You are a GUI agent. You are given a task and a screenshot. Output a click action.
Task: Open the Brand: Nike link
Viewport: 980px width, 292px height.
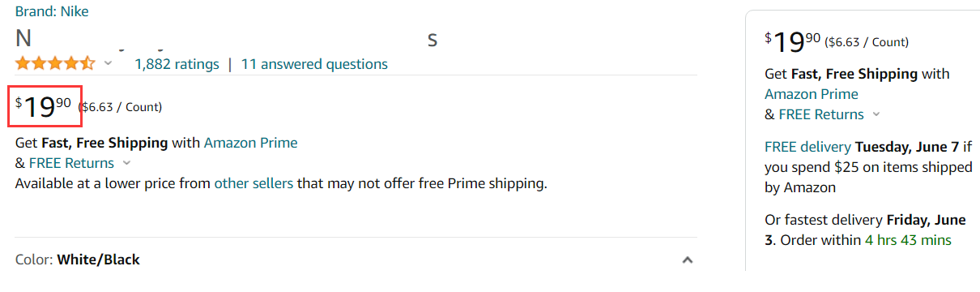point(52,11)
